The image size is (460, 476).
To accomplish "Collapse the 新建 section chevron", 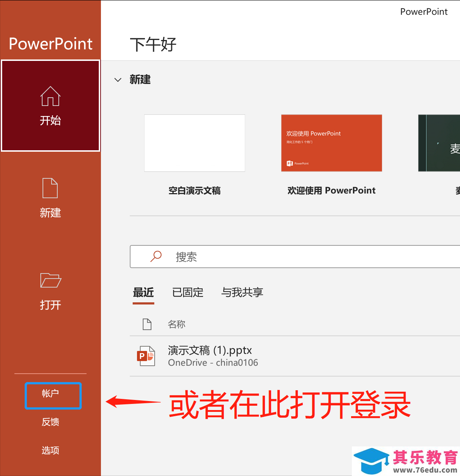I will coord(118,80).
